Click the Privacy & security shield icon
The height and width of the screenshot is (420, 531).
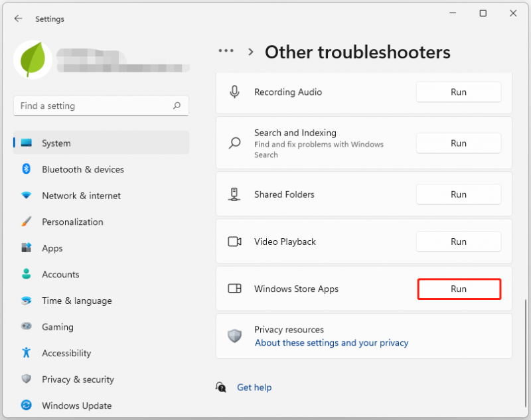point(27,379)
